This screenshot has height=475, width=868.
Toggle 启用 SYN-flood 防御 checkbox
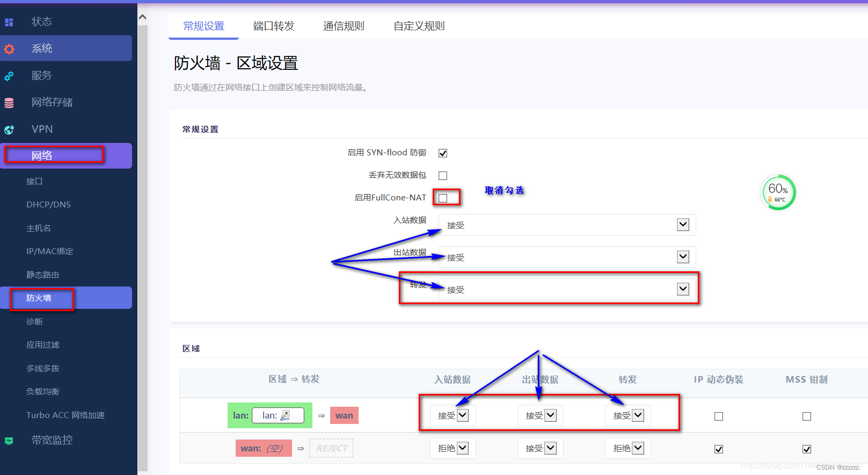[x=443, y=153]
